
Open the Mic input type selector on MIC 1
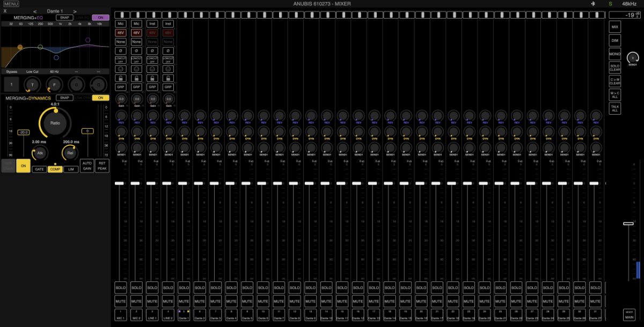pos(121,24)
